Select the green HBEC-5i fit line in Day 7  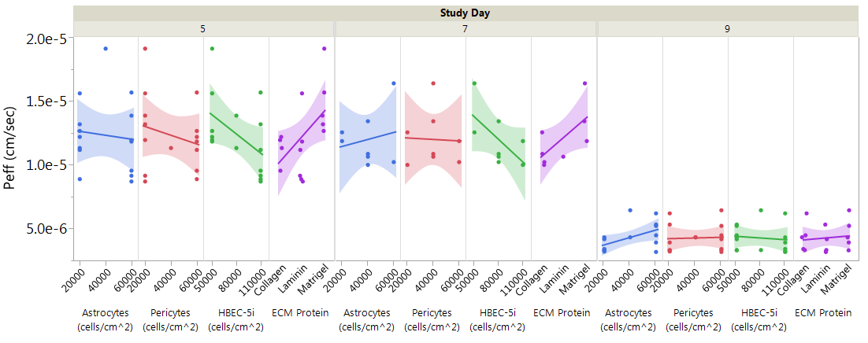[498, 139]
